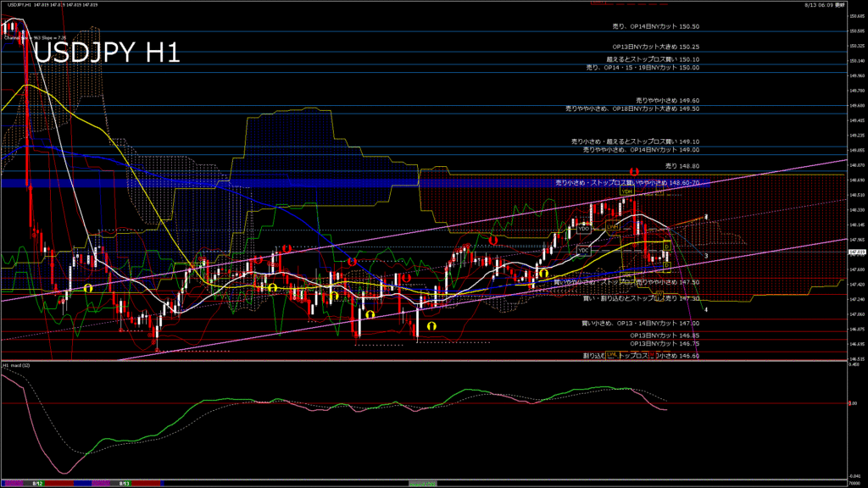Select the green session bar on timeline
868x488 pixels.
click(423, 483)
